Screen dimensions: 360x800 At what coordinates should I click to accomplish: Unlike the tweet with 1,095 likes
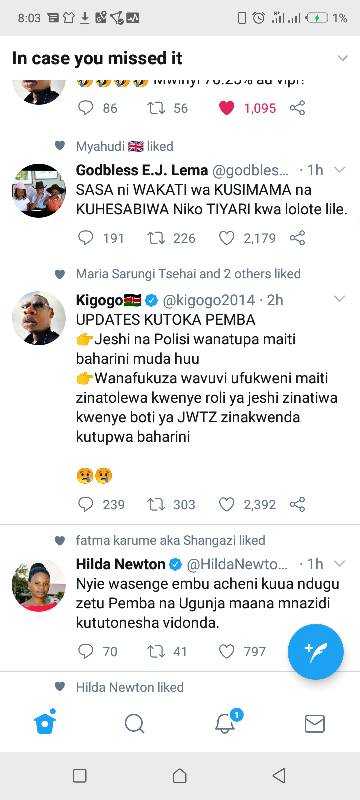click(226, 108)
